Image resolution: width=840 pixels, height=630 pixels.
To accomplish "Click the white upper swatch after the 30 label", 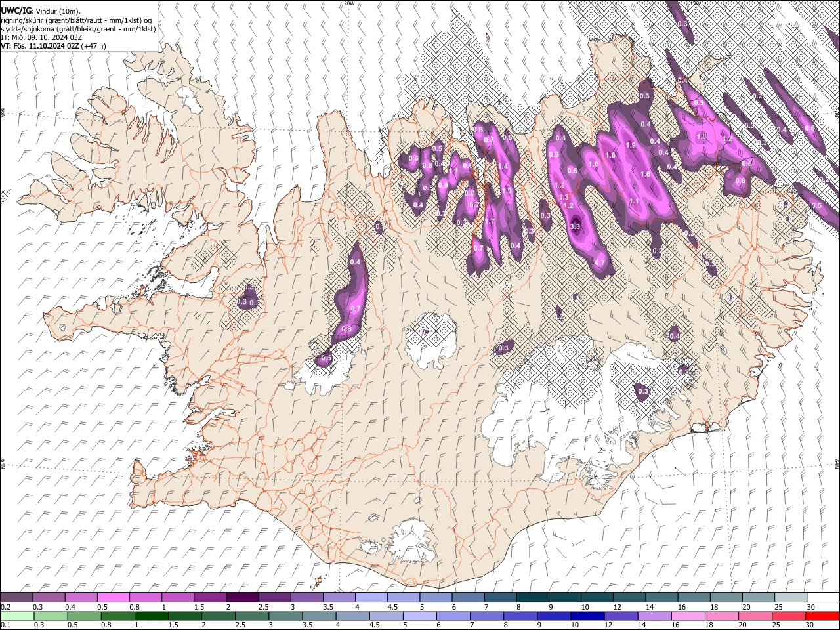I will 823,597.
